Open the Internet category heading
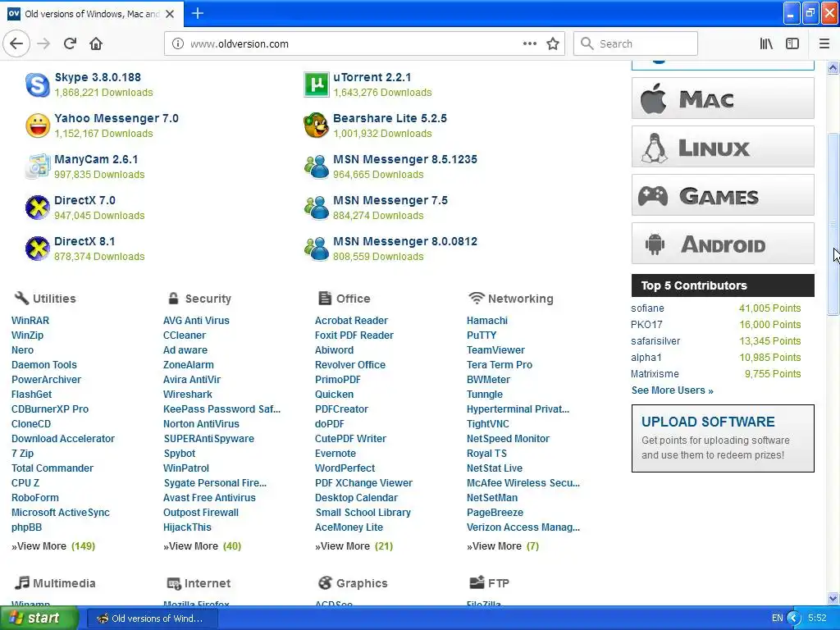The height and width of the screenshot is (630, 840). tap(199, 583)
